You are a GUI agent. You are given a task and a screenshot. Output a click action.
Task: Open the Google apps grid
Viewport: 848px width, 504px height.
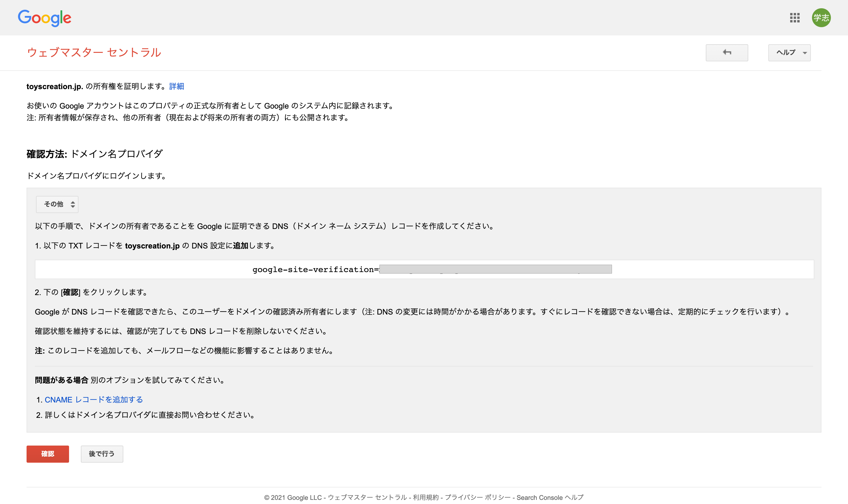point(795,18)
